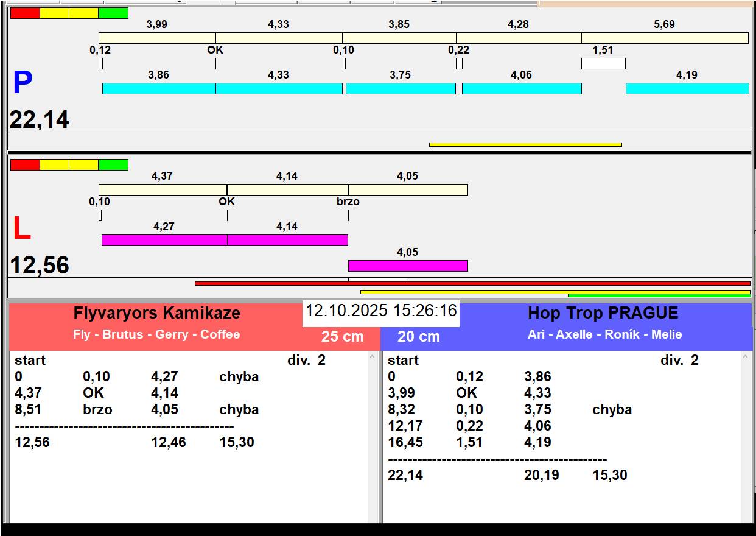Click the date and time display
Screen dimensions: 756x536
(380, 311)
